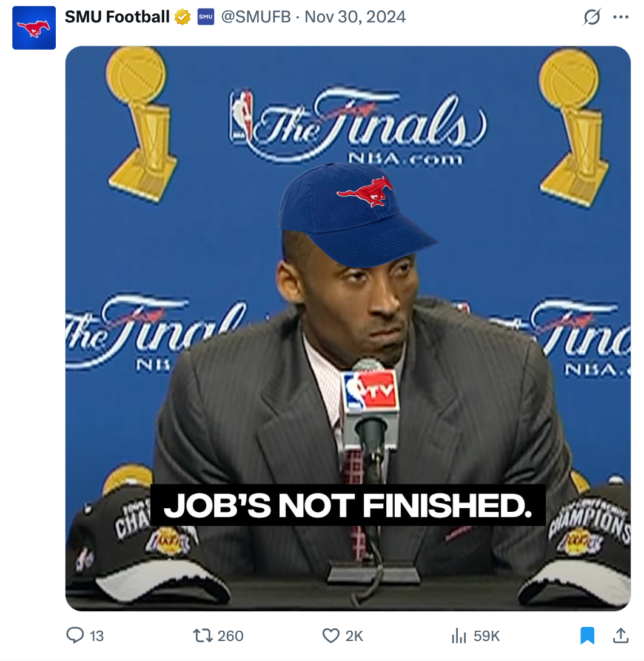
Task: Click the Nov 30, 2024 timestamp
Action: point(355,17)
